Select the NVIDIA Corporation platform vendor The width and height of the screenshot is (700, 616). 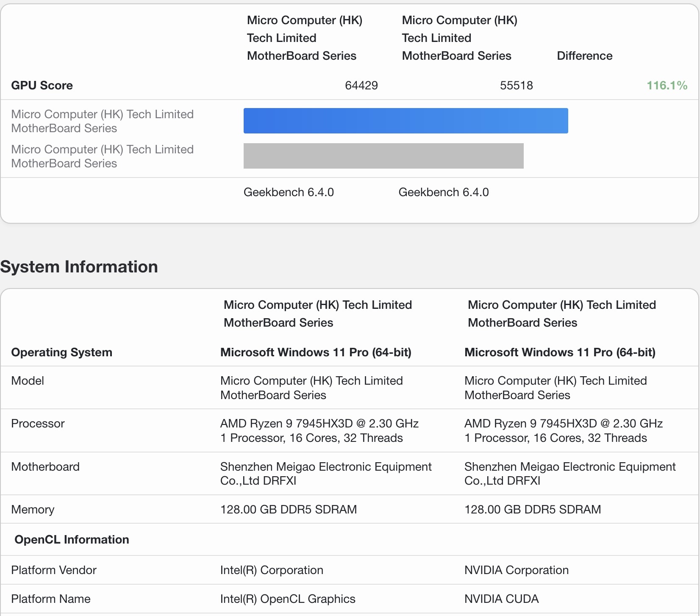[x=516, y=570]
